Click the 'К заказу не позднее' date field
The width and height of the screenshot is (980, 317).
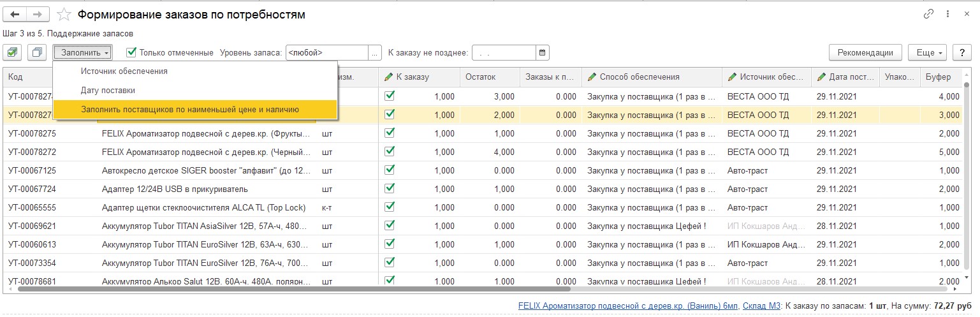pos(504,52)
